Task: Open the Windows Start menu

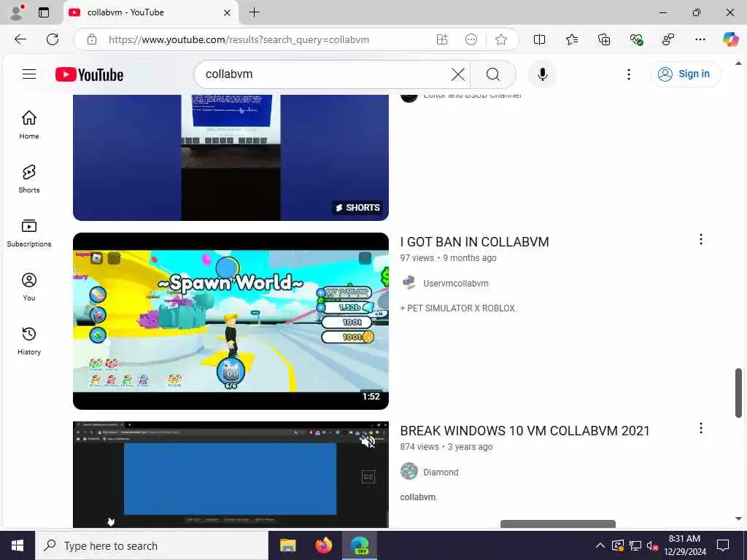Action: [x=18, y=545]
